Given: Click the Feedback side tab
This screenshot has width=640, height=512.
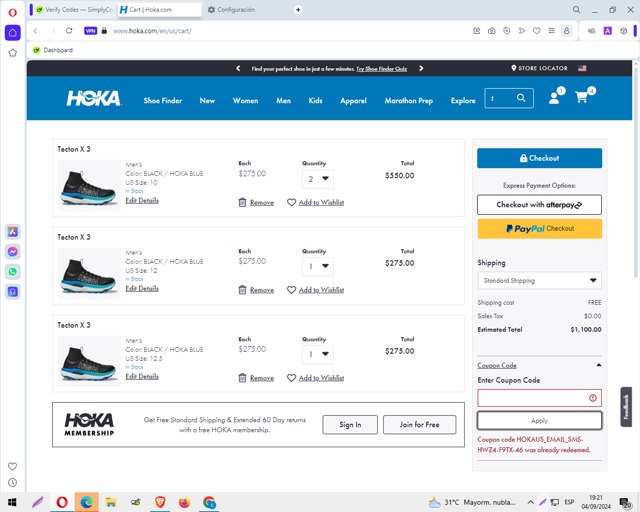Looking at the screenshot, I should click(626, 407).
